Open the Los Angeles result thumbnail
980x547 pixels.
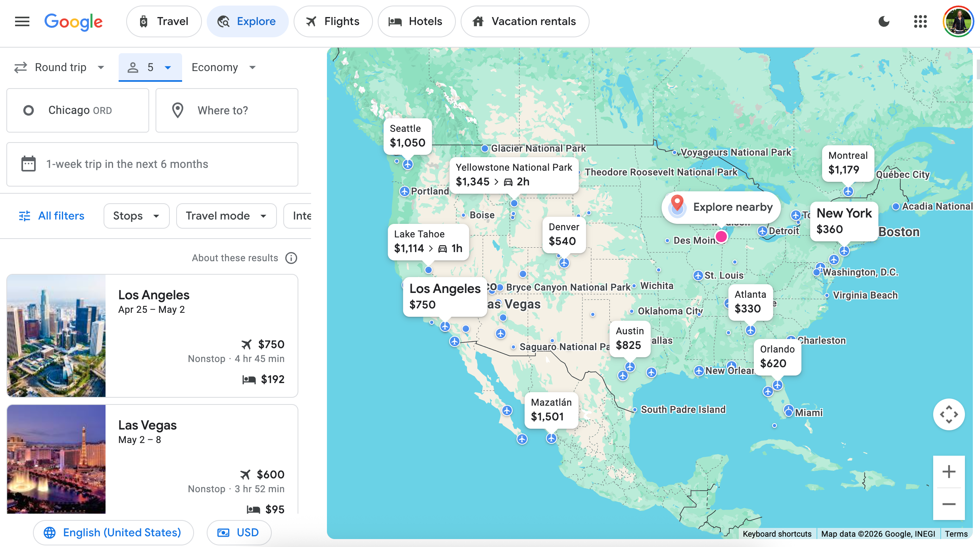point(56,335)
